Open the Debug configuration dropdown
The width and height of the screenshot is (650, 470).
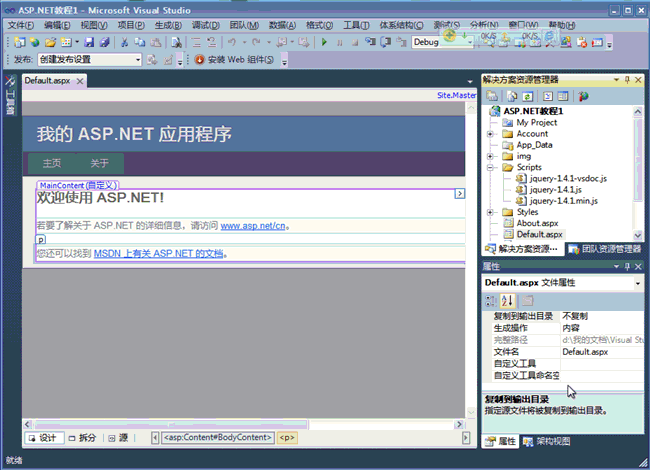470,42
